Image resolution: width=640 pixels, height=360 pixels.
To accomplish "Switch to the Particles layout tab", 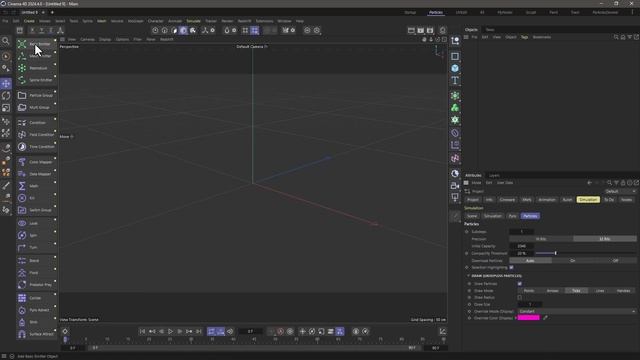I will pyautogui.click(x=436, y=12).
